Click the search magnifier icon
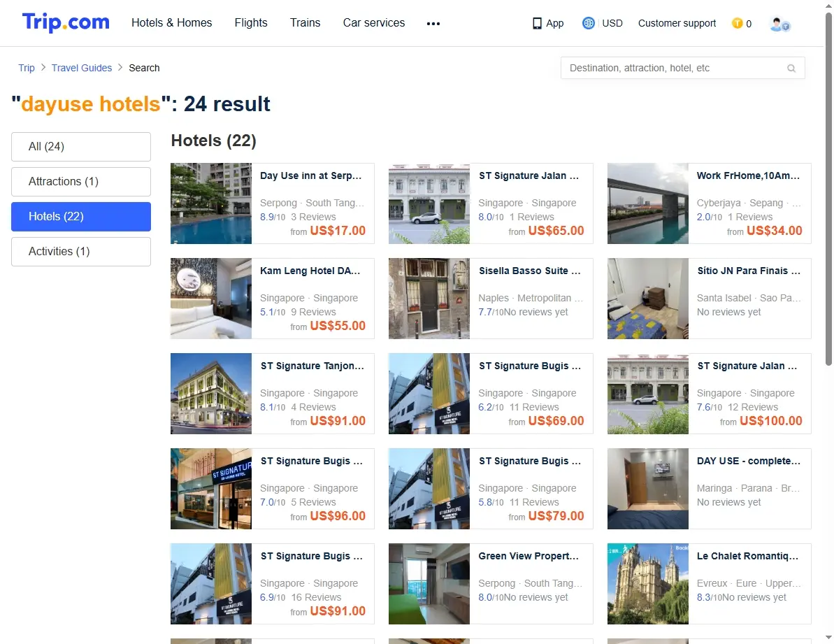 click(x=791, y=68)
